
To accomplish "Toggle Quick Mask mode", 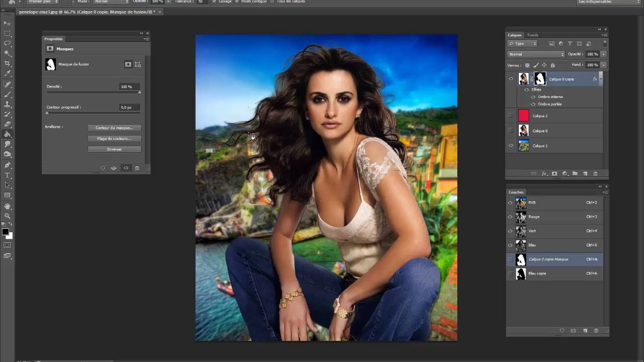I will [x=8, y=245].
